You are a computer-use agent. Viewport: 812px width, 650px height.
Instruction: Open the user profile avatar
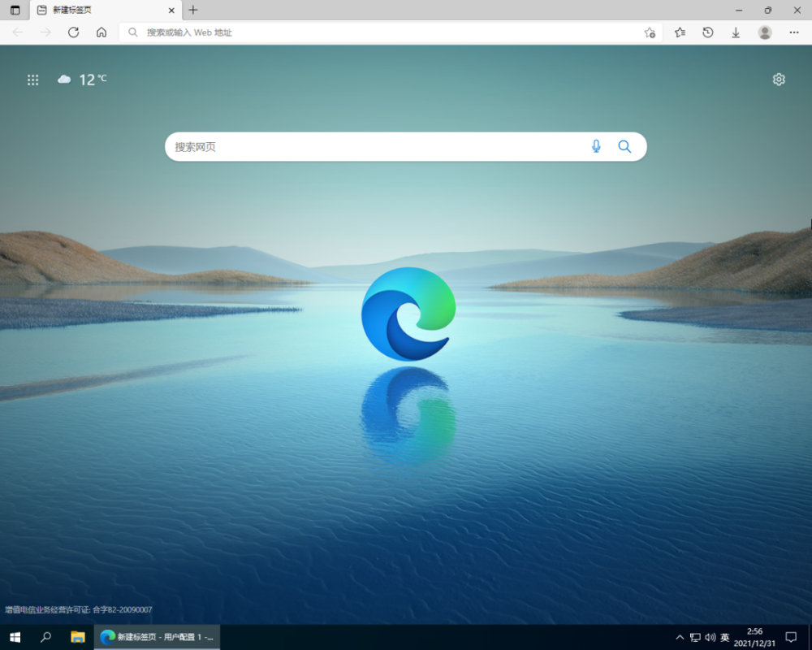765,32
